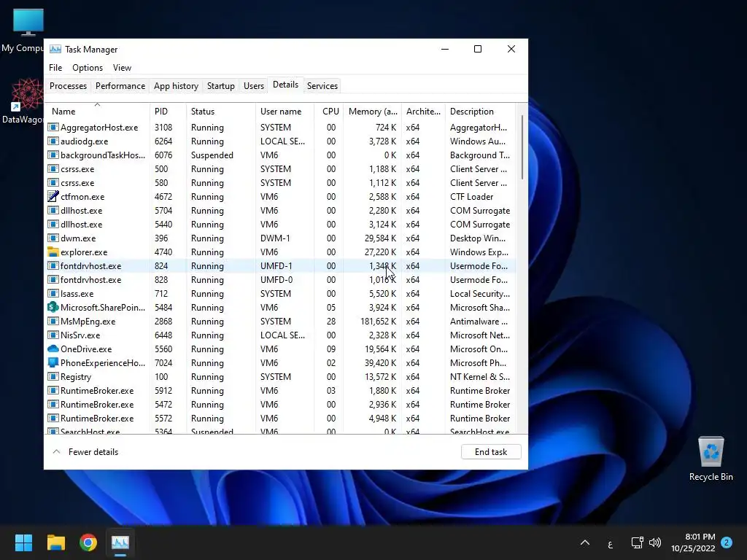Open the Windows Start menu

(23, 542)
